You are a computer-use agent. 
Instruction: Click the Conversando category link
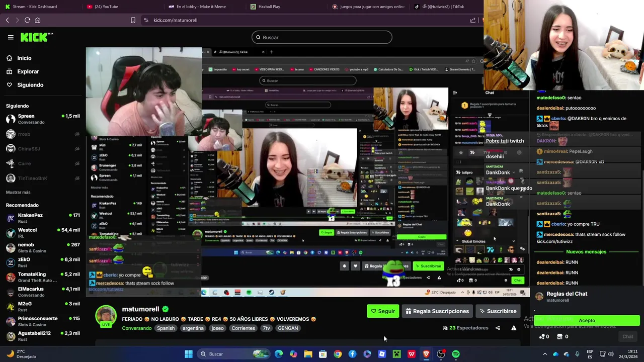137,328
